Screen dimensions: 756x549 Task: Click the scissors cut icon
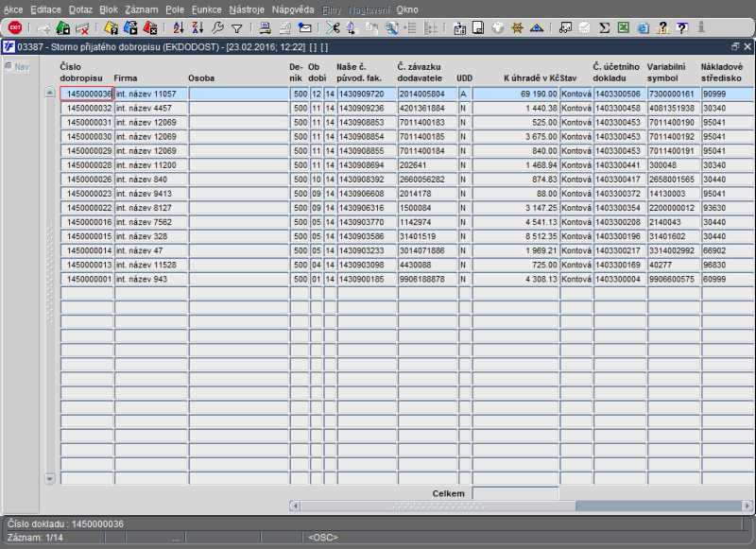(333, 28)
